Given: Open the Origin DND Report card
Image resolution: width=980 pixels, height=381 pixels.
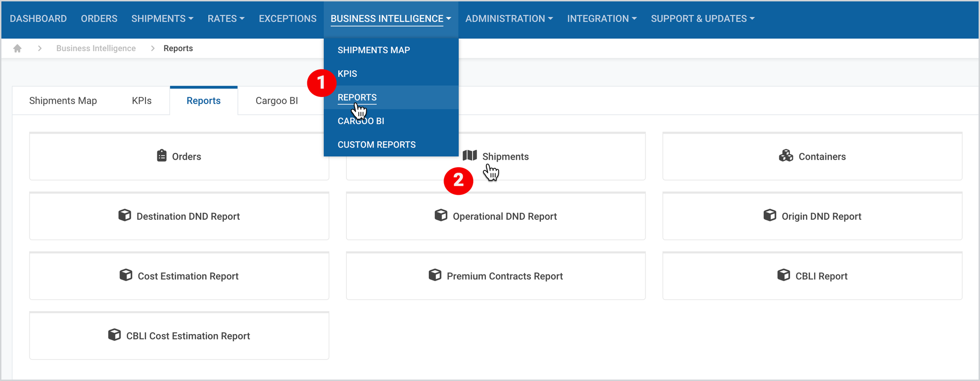Looking at the screenshot, I should coord(812,216).
